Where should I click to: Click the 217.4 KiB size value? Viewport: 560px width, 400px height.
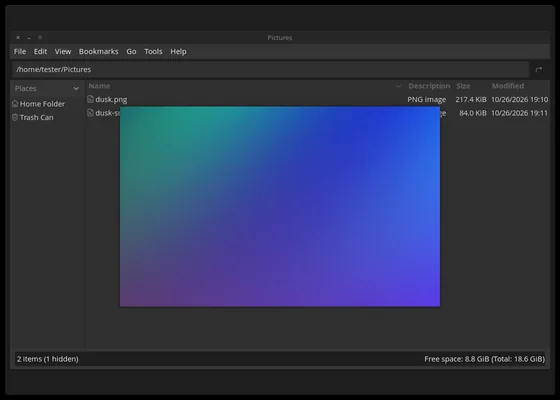click(471, 100)
